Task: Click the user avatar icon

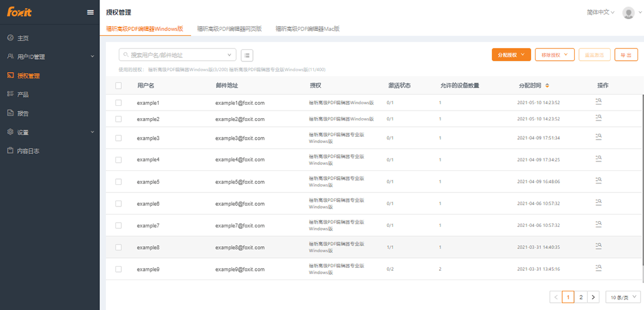Action: coord(628,13)
